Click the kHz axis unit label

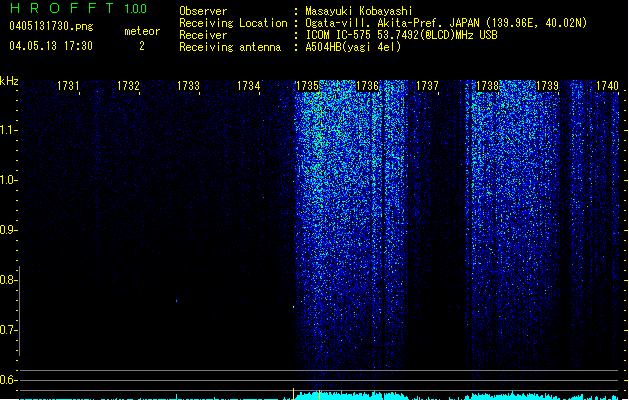[x=9, y=81]
